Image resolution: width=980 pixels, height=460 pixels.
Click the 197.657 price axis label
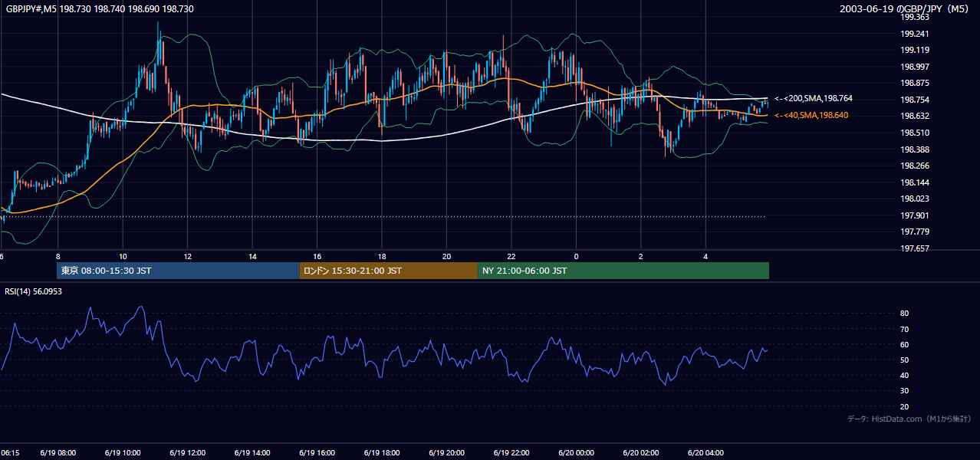[x=915, y=248]
